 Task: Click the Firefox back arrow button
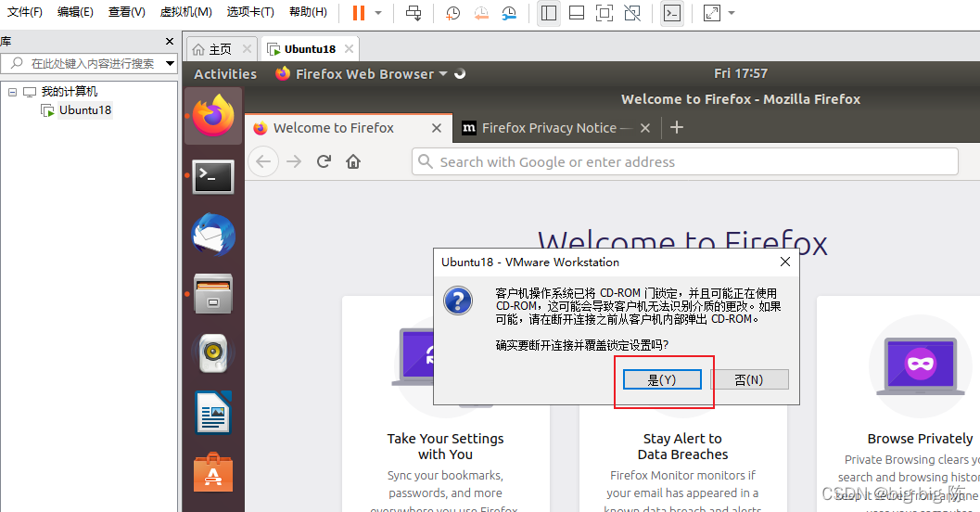click(263, 162)
